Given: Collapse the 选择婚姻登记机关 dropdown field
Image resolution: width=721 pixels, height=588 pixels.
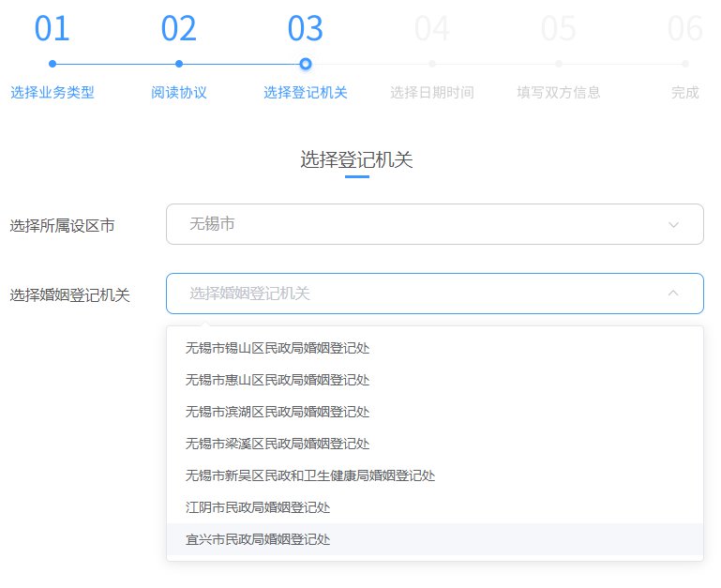Looking at the screenshot, I should point(434,294).
